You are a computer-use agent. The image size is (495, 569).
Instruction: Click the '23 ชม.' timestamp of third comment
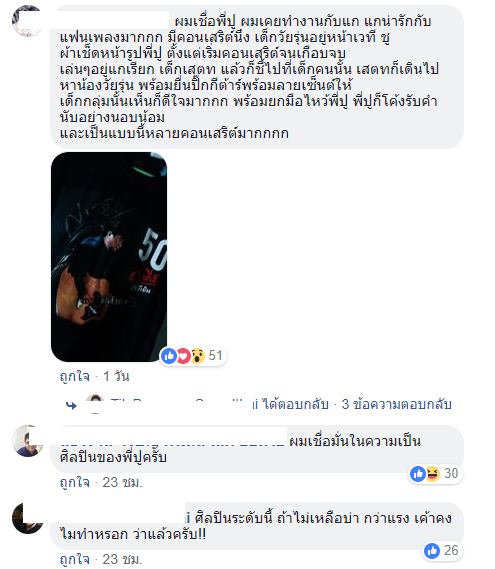click(x=122, y=559)
